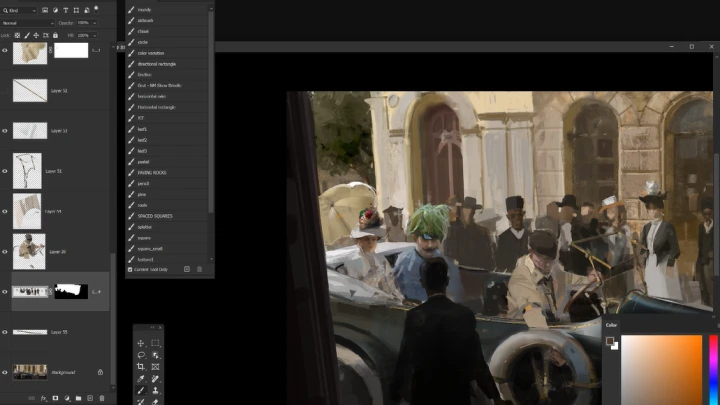The height and width of the screenshot is (405, 720).
Task: Click the hue slider strip
Action: coord(713,370)
